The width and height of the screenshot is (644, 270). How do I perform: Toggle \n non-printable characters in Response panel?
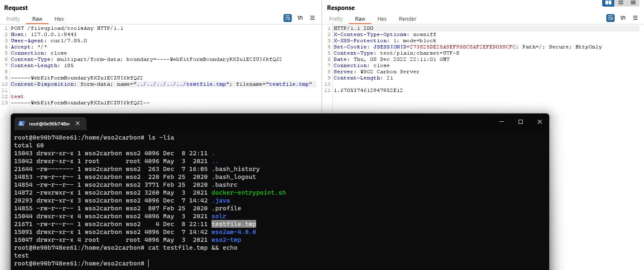(x=623, y=18)
